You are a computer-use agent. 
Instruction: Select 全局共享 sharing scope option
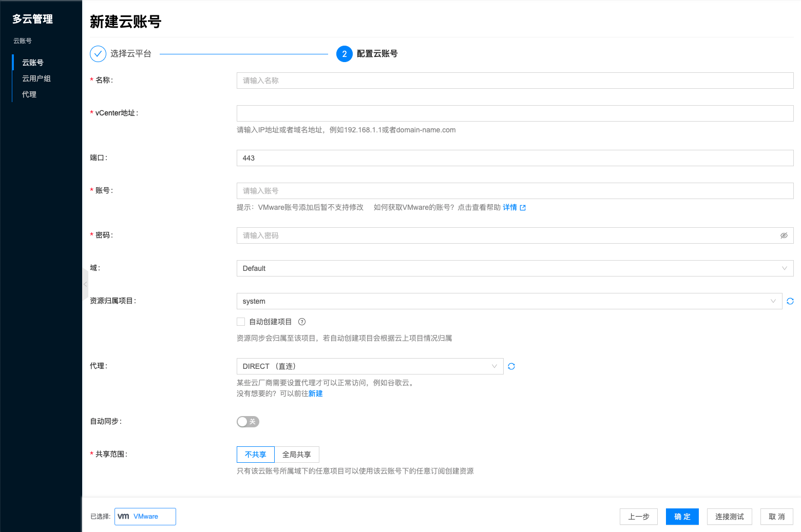[x=297, y=455]
